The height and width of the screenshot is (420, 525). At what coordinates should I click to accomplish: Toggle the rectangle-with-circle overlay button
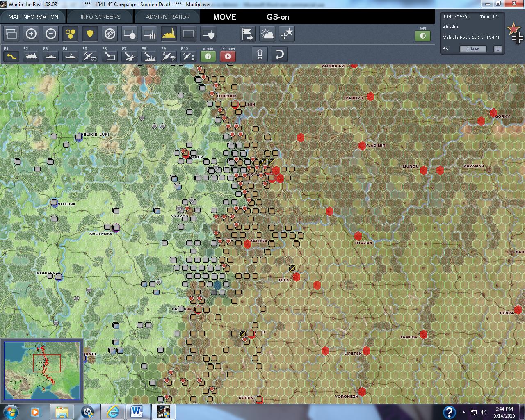coord(130,34)
